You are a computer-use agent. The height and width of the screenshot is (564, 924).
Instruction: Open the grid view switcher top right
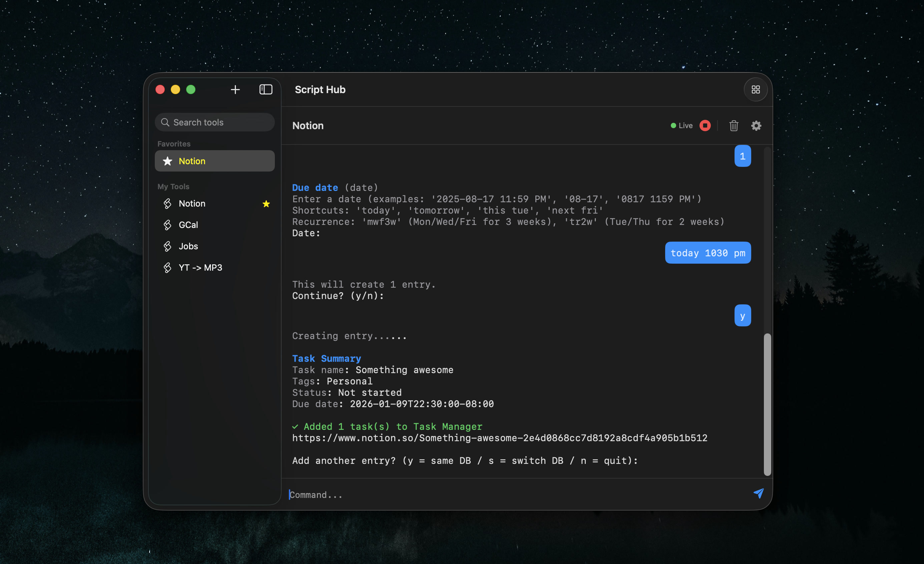pos(756,89)
